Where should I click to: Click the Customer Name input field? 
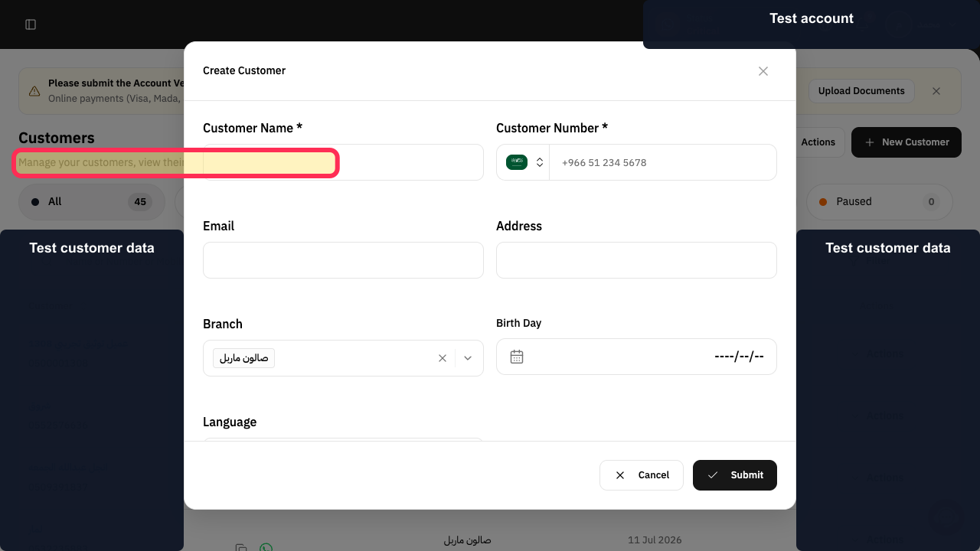coord(343,162)
